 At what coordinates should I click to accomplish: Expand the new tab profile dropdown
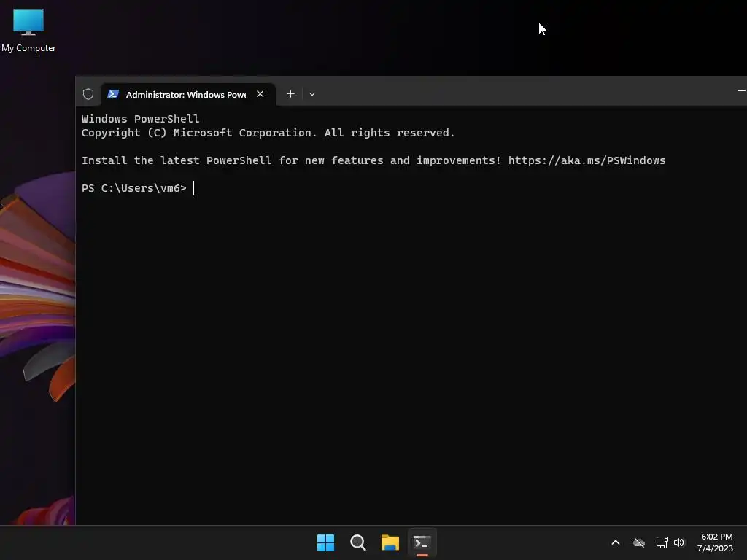click(x=312, y=94)
